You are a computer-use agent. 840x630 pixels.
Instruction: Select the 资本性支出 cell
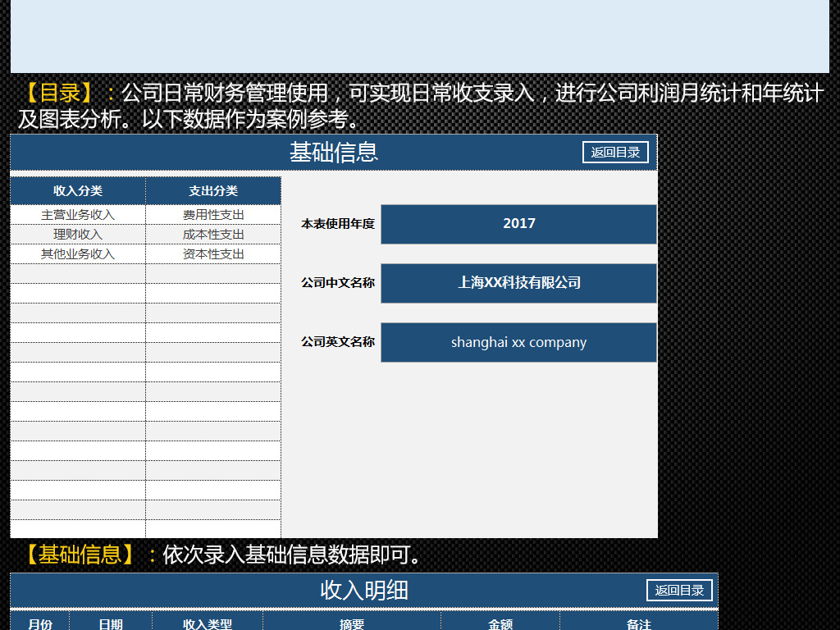(x=213, y=254)
